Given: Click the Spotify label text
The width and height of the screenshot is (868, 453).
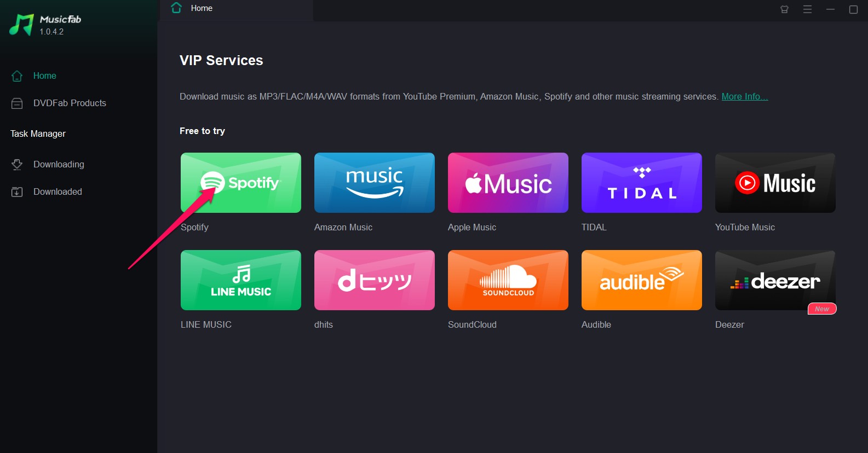Looking at the screenshot, I should coord(194,227).
